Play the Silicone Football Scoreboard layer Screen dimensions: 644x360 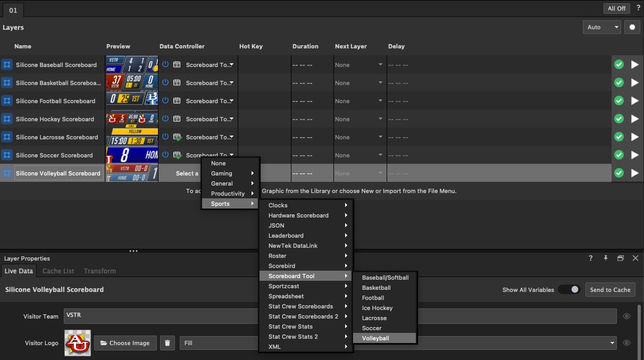[x=634, y=101]
